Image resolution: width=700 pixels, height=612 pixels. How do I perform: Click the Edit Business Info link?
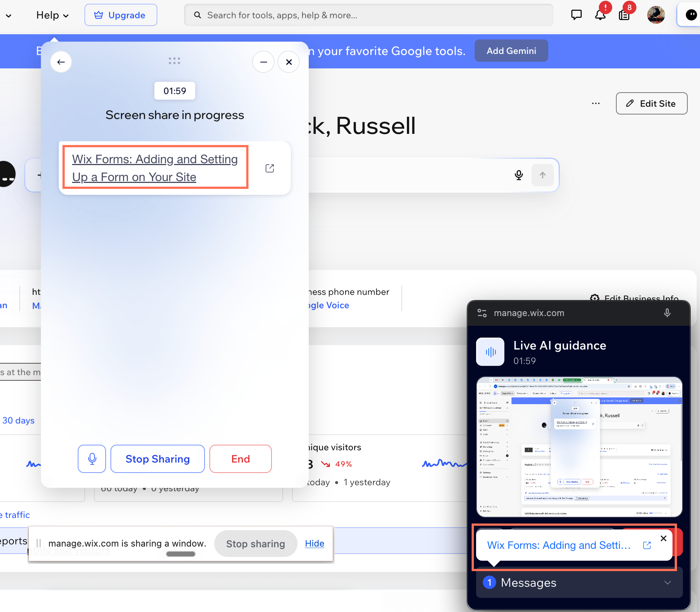[x=634, y=297]
